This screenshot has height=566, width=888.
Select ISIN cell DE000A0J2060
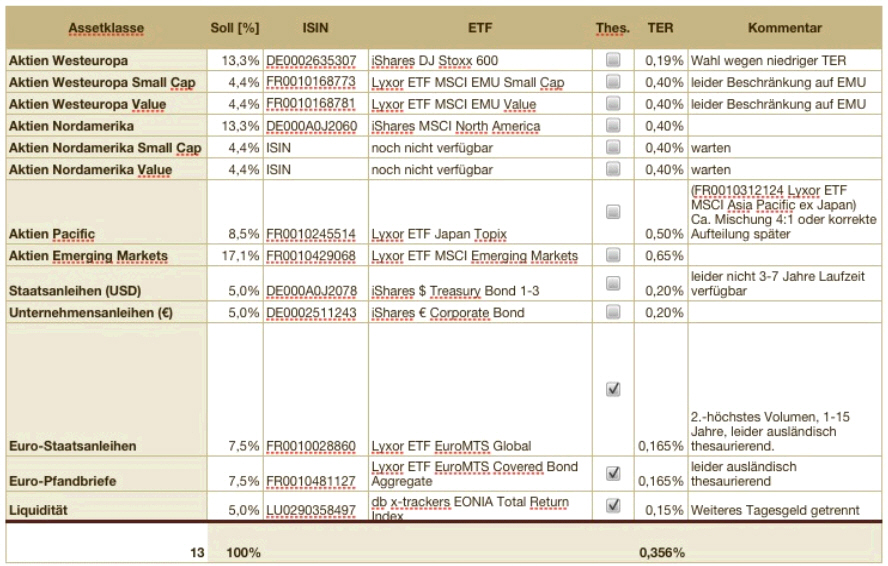[315, 126]
